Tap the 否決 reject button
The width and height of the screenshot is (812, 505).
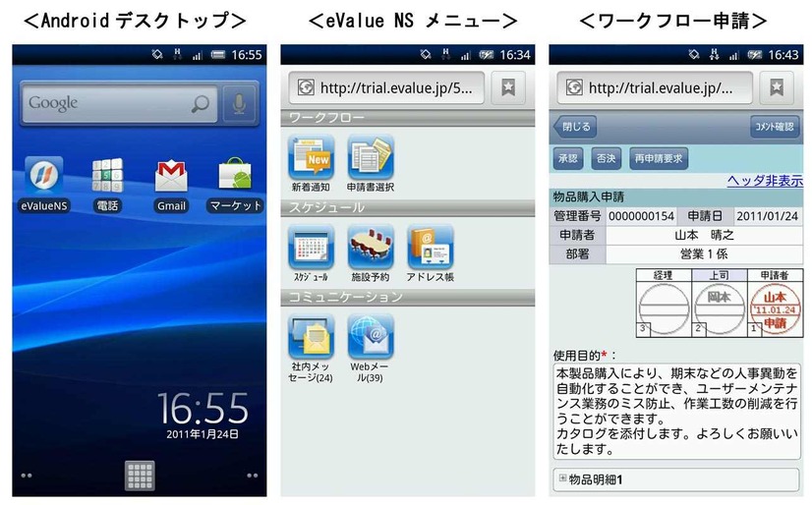pos(606,158)
